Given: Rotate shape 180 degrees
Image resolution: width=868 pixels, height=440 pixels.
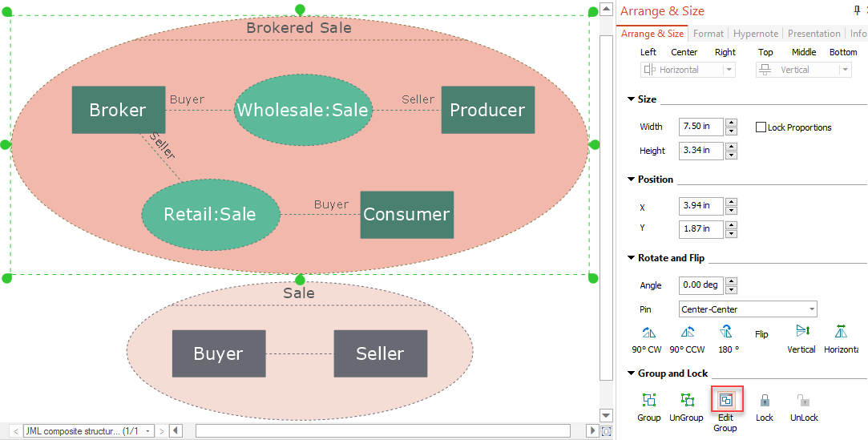Looking at the screenshot, I should pos(725,332).
